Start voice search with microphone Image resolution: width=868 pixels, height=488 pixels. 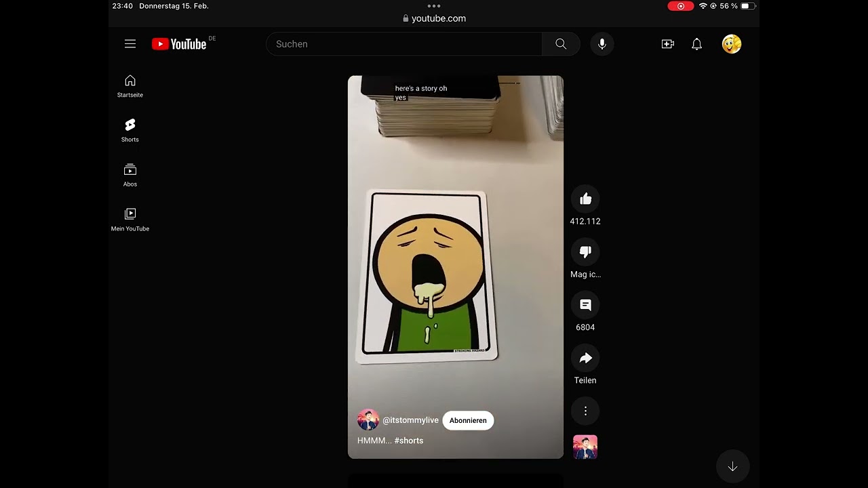[601, 44]
